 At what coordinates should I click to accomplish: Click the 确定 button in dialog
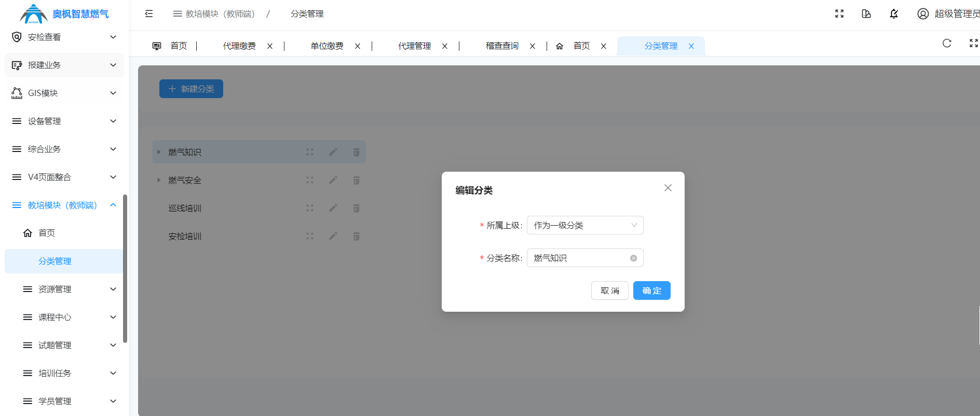652,290
